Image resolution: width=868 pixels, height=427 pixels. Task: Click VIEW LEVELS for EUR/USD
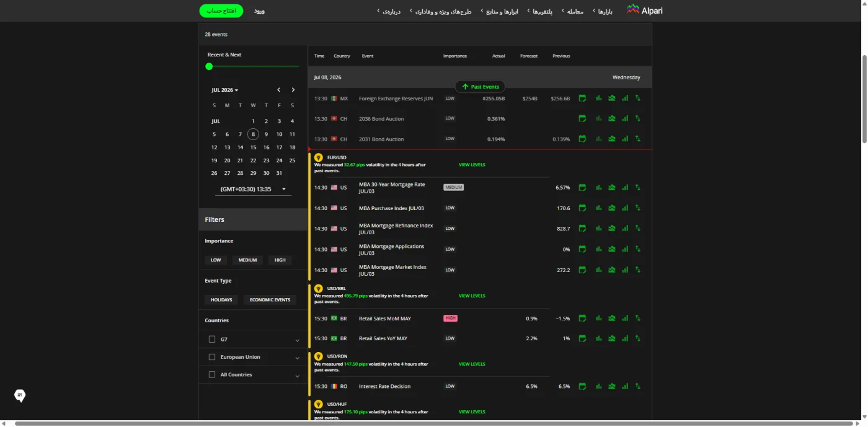pos(472,165)
